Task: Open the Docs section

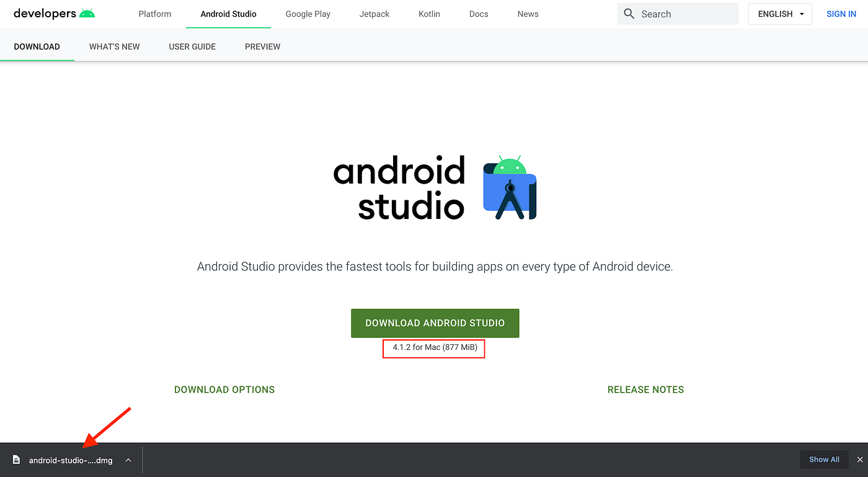Action: (479, 14)
